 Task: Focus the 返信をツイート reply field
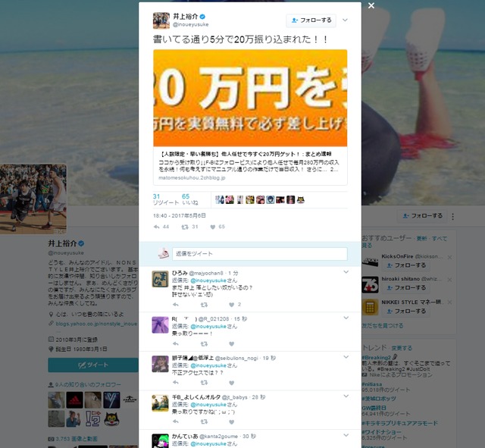coord(259,254)
